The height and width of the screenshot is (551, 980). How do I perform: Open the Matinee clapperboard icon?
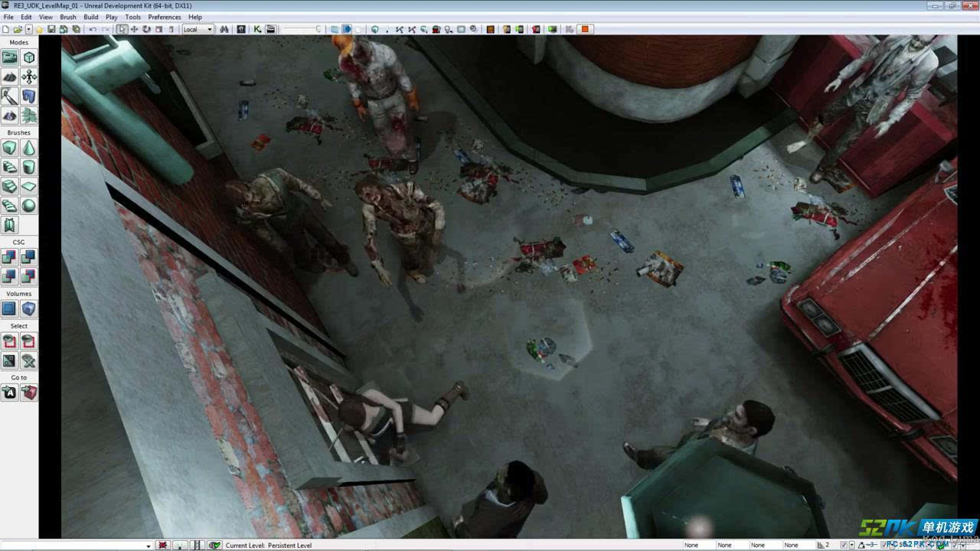[270, 29]
